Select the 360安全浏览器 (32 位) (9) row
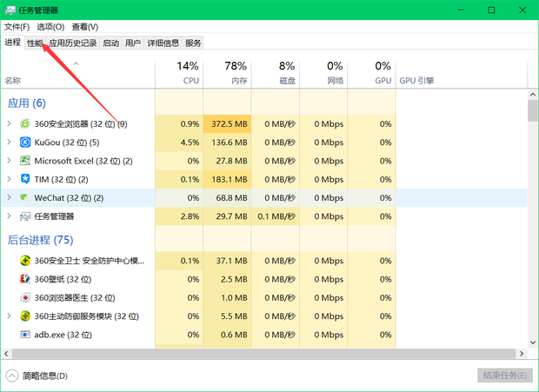Screen dimensions: 539x392 tap(264, 123)
